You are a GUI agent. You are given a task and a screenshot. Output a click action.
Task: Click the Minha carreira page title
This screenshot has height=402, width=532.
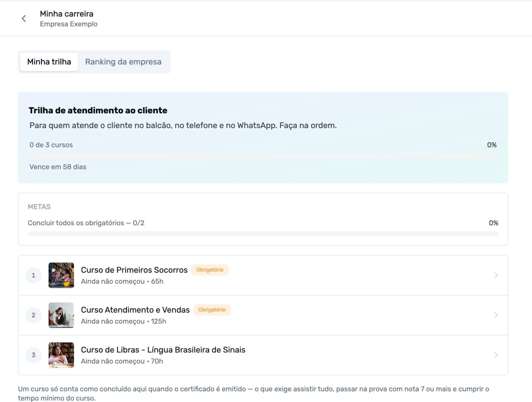(67, 14)
